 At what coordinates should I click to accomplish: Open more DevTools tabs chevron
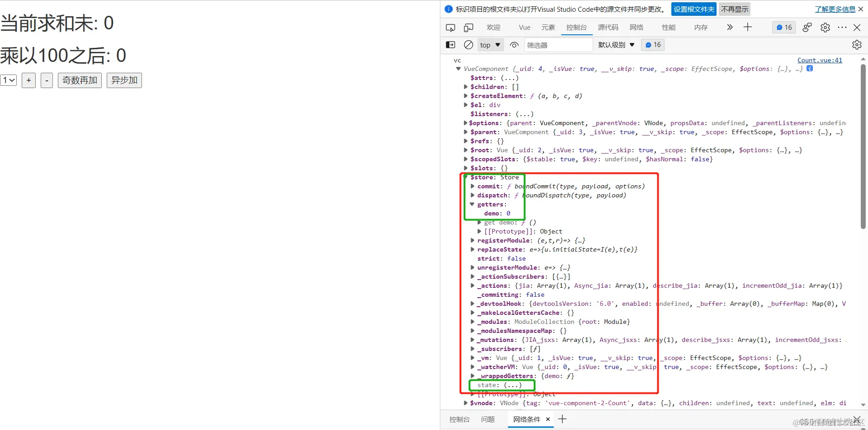(x=730, y=28)
